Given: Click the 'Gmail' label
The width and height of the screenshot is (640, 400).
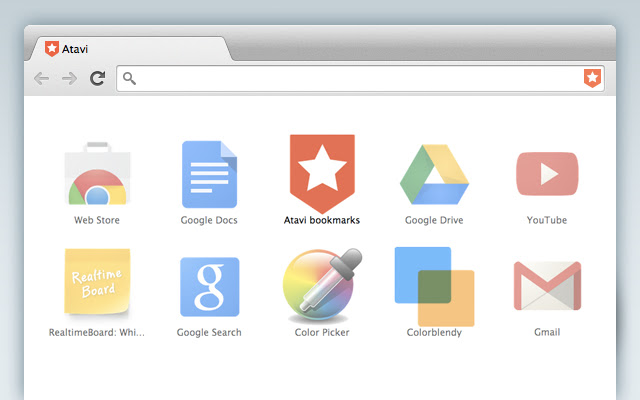Looking at the screenshot, I should [547, 332].
